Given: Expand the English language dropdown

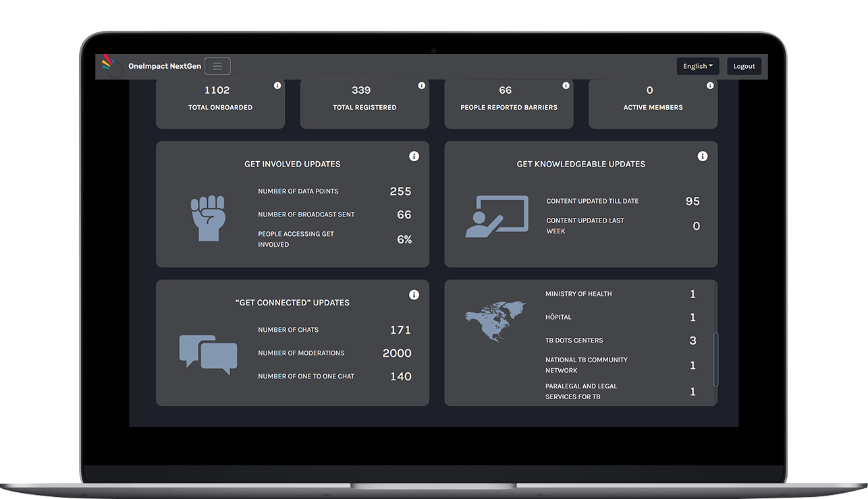Looking at the screenshot, I should pos(697,66).
